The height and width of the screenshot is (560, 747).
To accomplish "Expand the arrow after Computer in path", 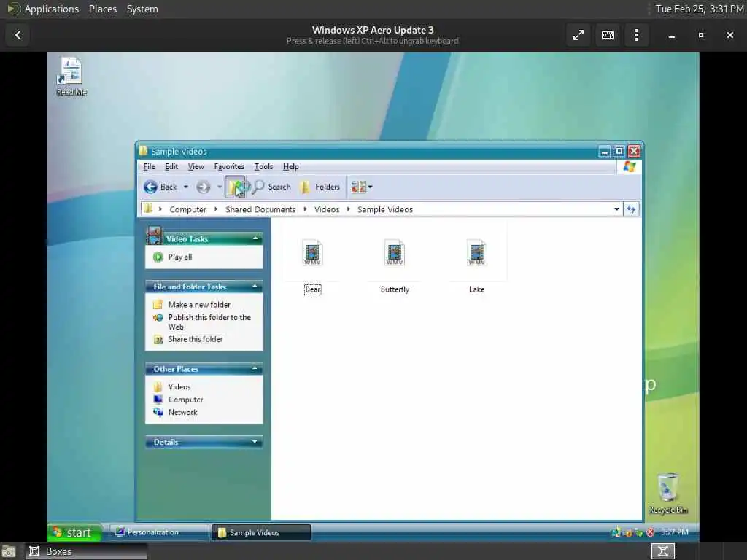I will click(216, 209).
